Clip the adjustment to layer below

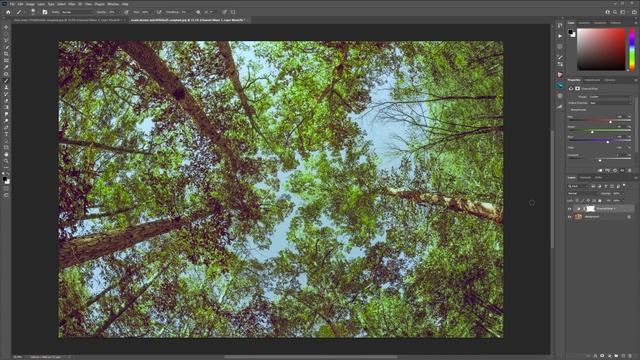[x=600, y=170]
